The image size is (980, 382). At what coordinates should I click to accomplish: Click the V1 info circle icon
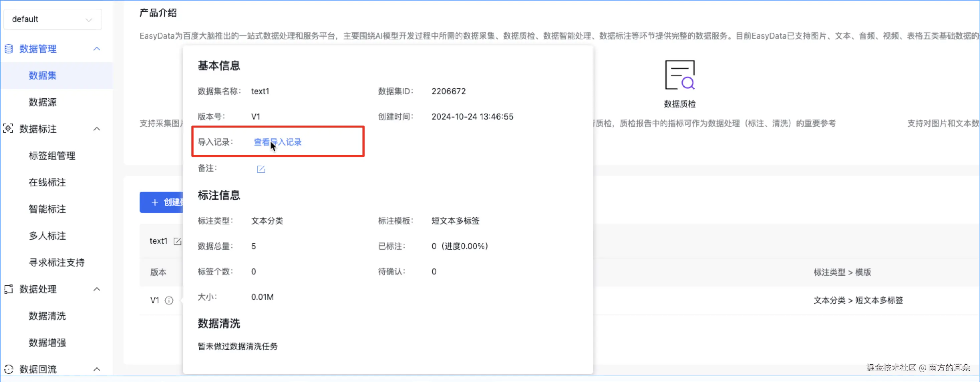tap(169, 301)
